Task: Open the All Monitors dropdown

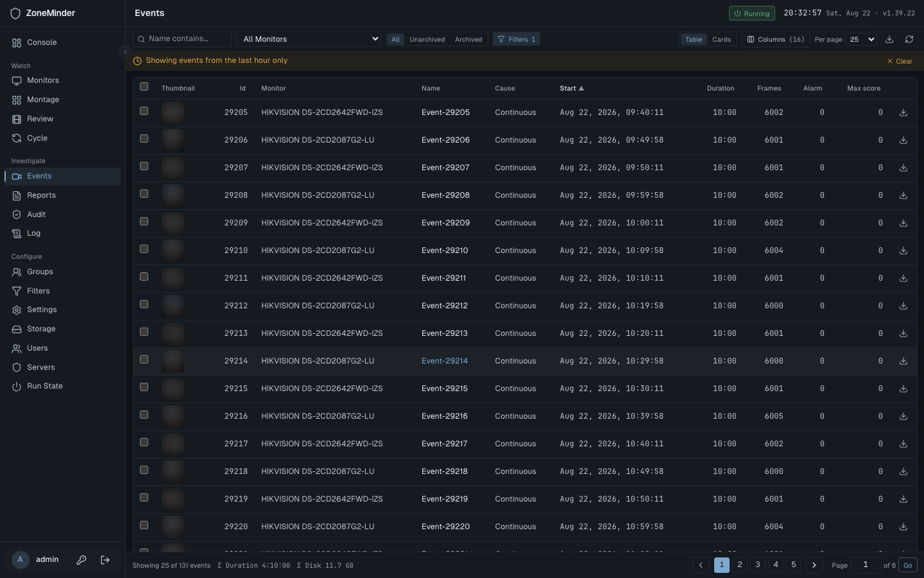Action: [309, 39]
